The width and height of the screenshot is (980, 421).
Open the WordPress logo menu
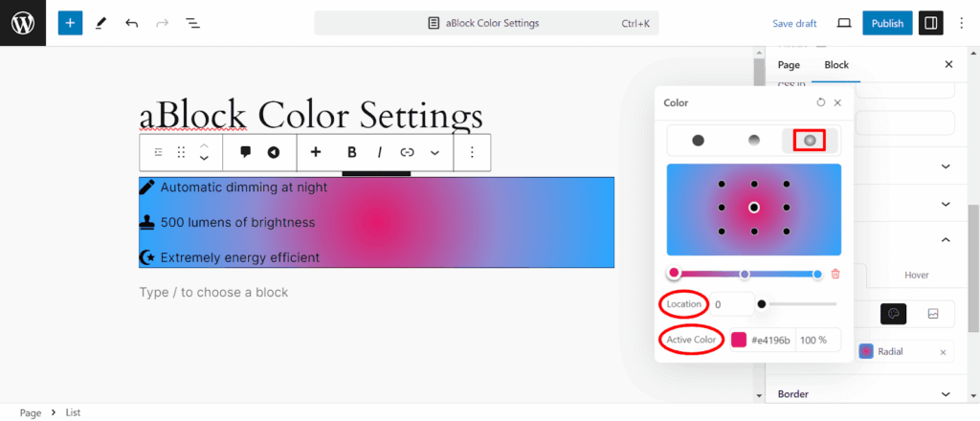click(x=23, y=23)
